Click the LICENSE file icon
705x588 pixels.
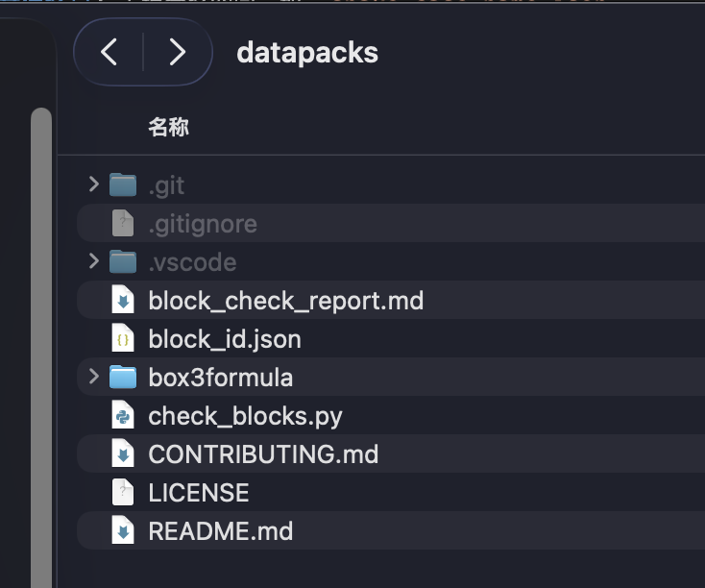tap(123, 493)
